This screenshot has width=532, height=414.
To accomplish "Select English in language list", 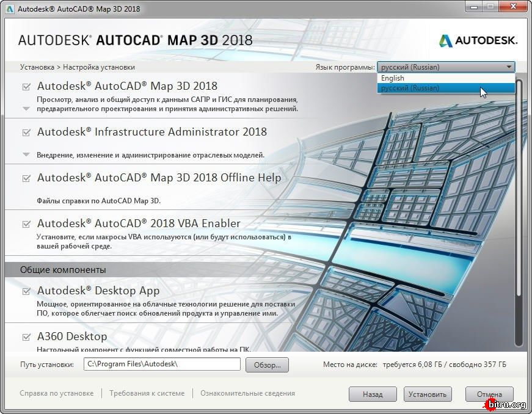I will coord(446,78).
